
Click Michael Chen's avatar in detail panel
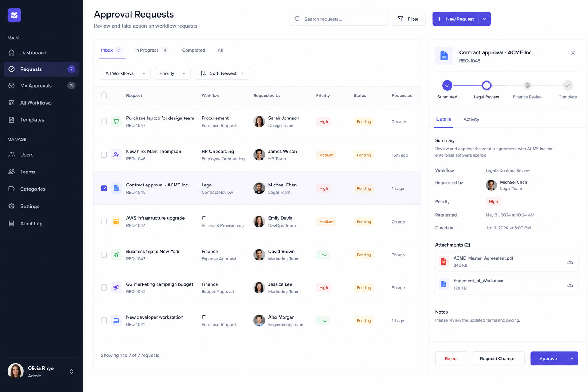click(491, 185)
